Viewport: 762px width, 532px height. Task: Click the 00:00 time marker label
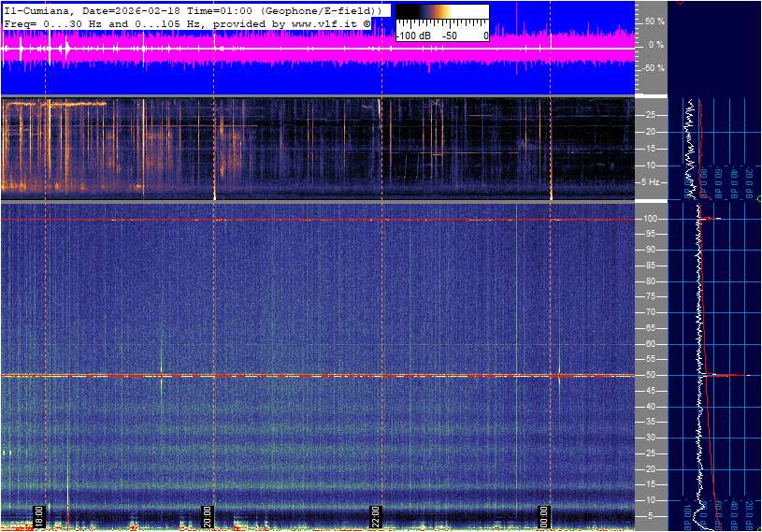point(544,516)
